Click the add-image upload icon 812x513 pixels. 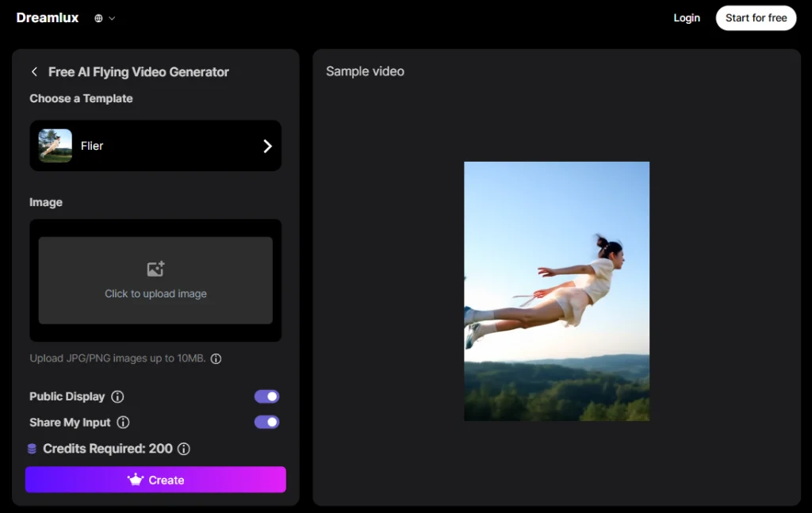click(155, 270)
